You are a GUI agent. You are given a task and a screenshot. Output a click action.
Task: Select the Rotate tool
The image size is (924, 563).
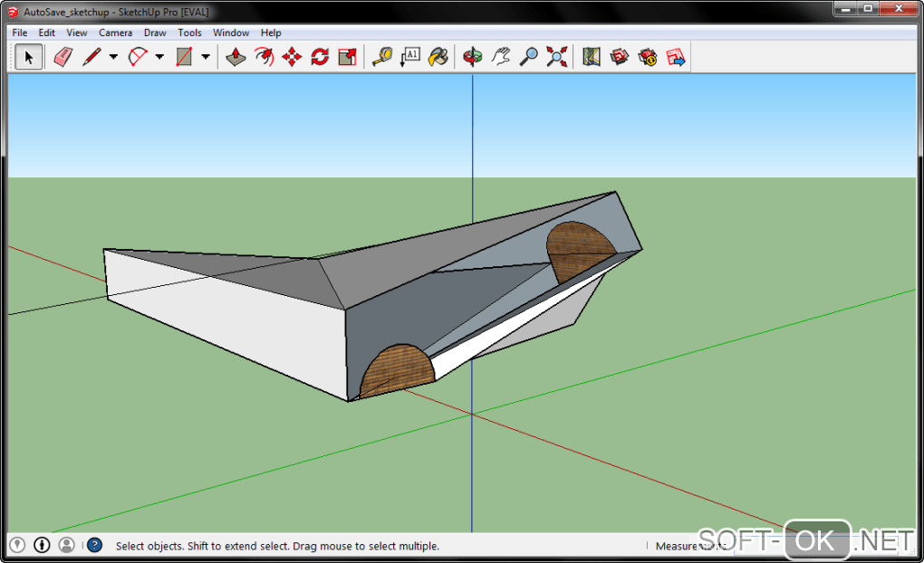pyautogui.click(x=320, y=57)
